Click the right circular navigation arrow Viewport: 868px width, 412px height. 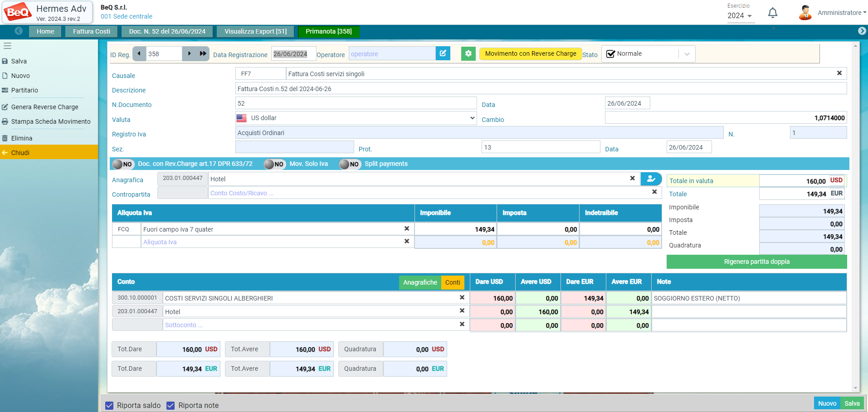(862, 31)
